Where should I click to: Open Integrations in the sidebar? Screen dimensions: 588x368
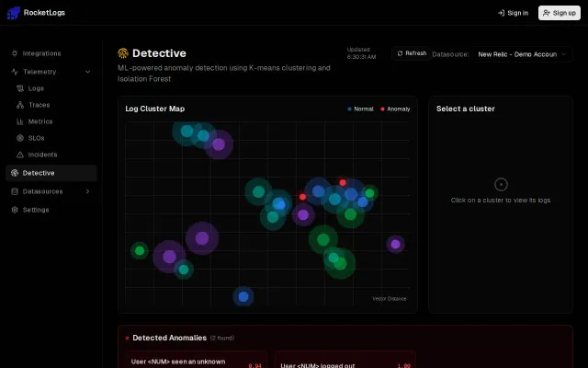click(51, 53)
